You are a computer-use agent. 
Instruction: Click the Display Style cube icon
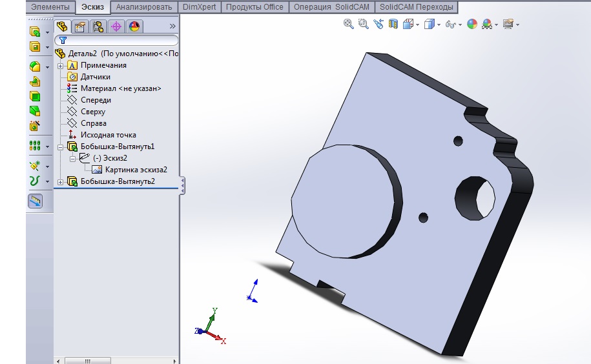tap(429, 24)
